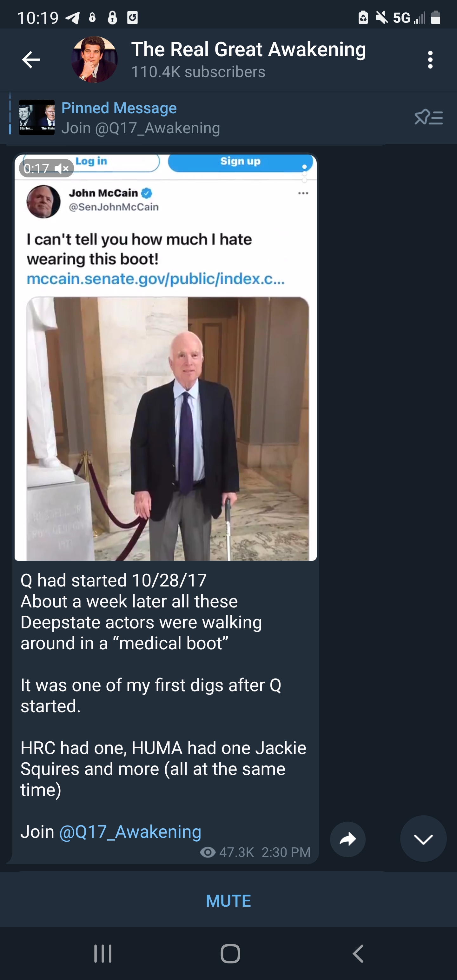This screenshot has height=980, width=457.
Task: Tap the views eye icon on message
Action: tap(208, 852)
